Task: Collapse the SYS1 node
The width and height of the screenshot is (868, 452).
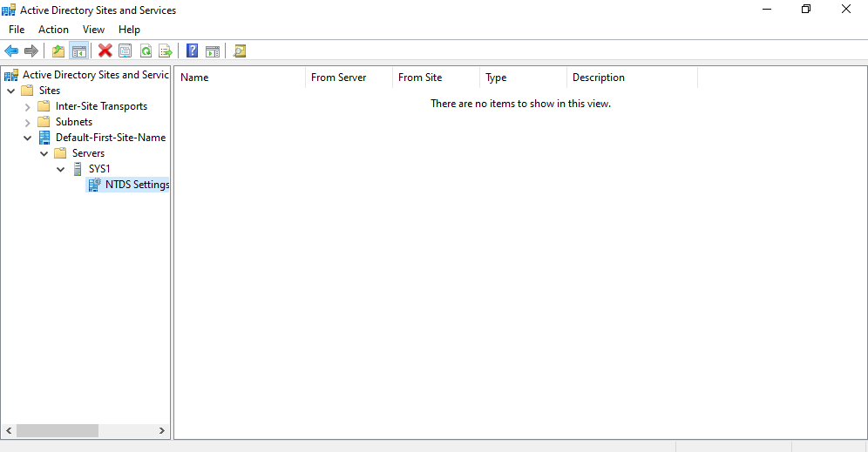Action: pyautogui.click(x=61, y=169)
